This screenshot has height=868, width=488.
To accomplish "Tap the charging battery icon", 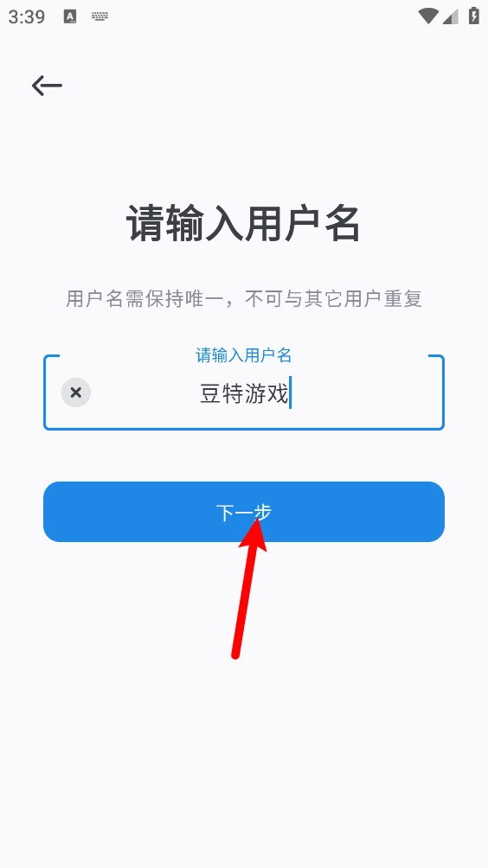I will 473,16.
